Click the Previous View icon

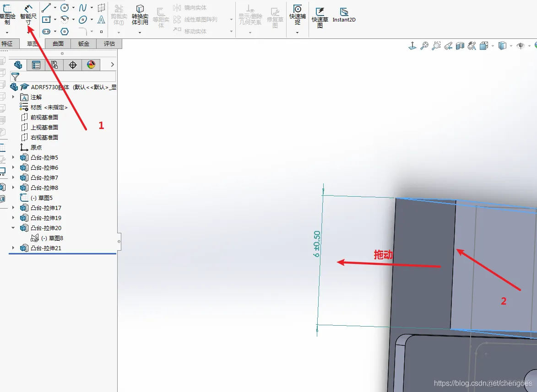(x=448, y=46)
